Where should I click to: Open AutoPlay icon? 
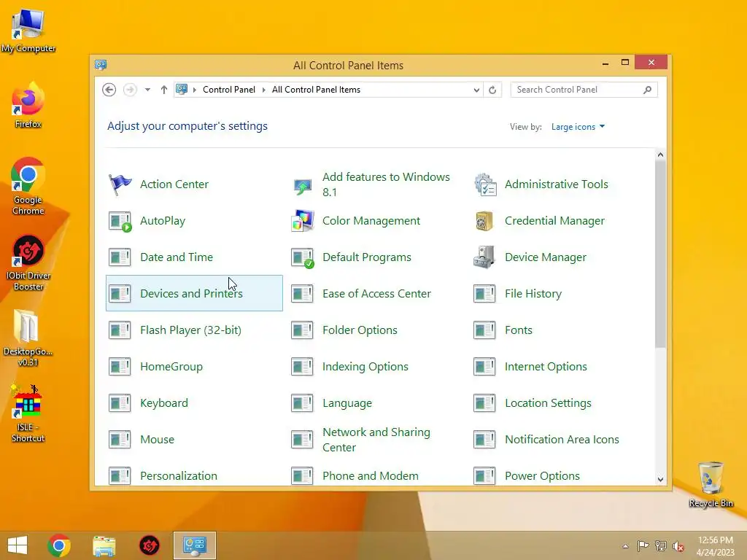(x=120, y=221)
